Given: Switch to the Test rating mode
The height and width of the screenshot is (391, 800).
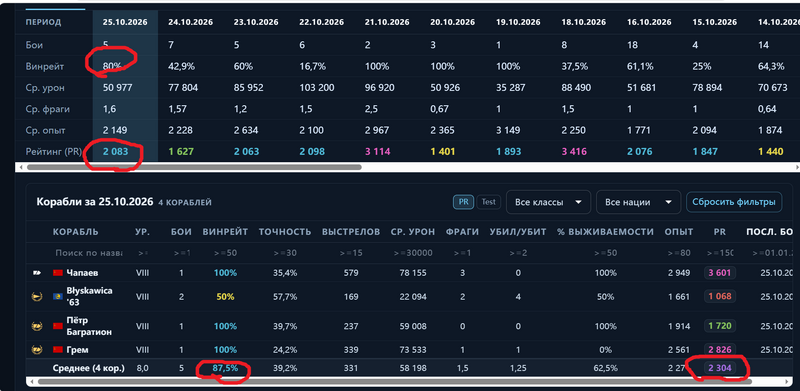Looking at the screenshot, I should (x=489, y=202).
